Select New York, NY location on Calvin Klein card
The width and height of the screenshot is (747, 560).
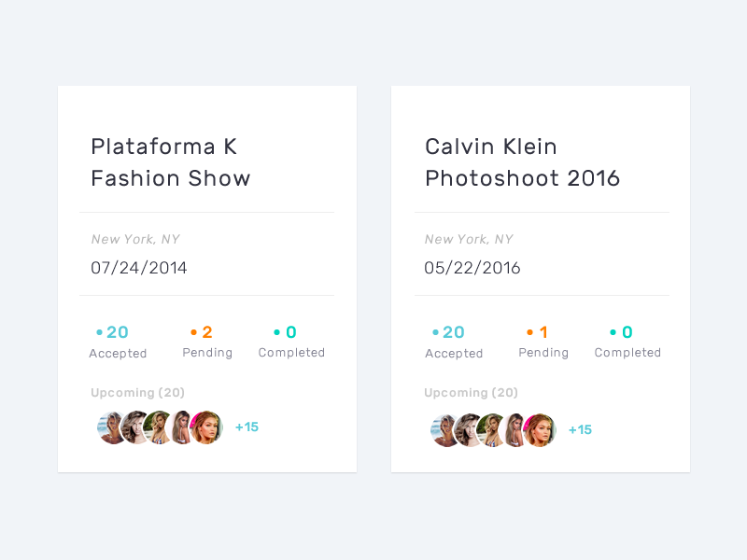tap(469, 240)
